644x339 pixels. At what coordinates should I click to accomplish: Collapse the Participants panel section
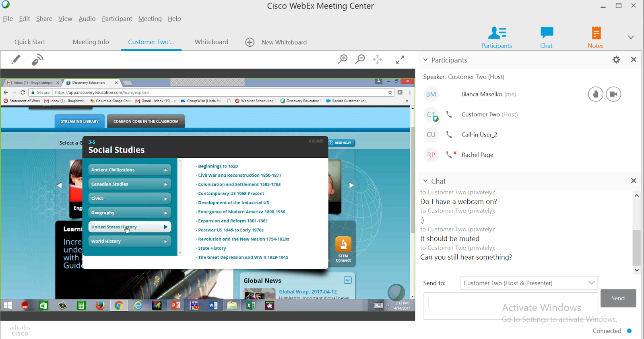(x=425, y=60)
